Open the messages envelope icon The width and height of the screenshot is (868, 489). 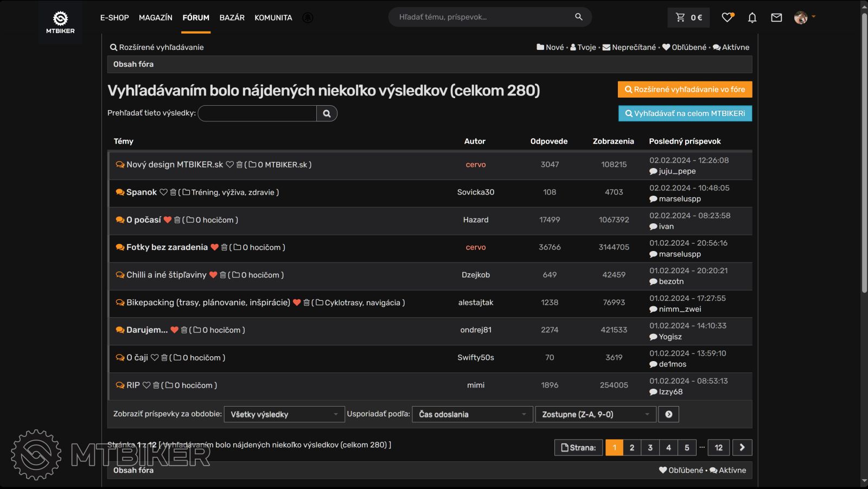(776, 18)
